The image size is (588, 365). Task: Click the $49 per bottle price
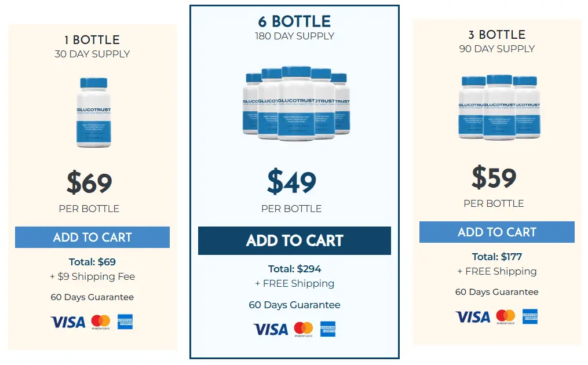pos(291,181)
